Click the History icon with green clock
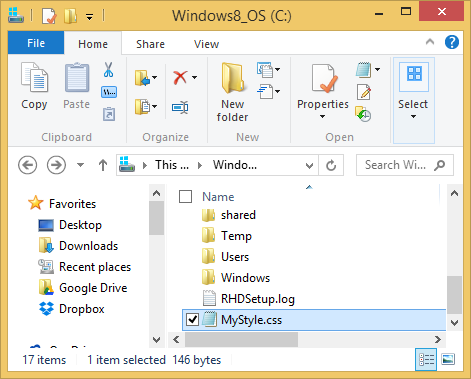Screen dimensions: 471x379 pos(363,114)
